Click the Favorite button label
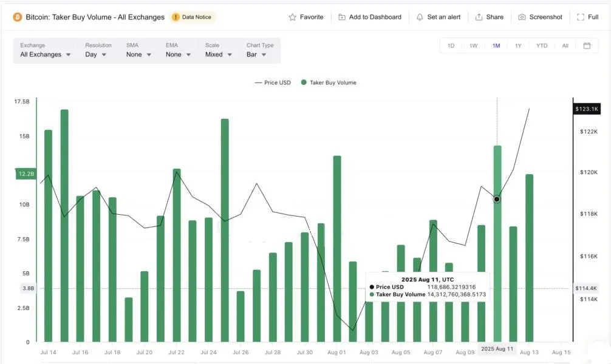 pyautogui.click(x=312, y=17)
